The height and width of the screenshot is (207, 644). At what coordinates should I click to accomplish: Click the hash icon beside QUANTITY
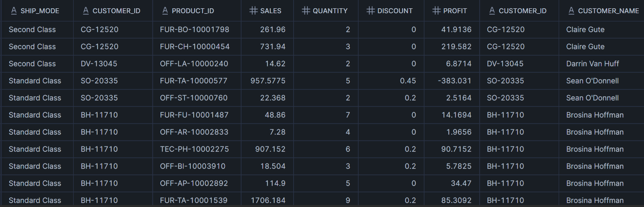pos(306,11)
